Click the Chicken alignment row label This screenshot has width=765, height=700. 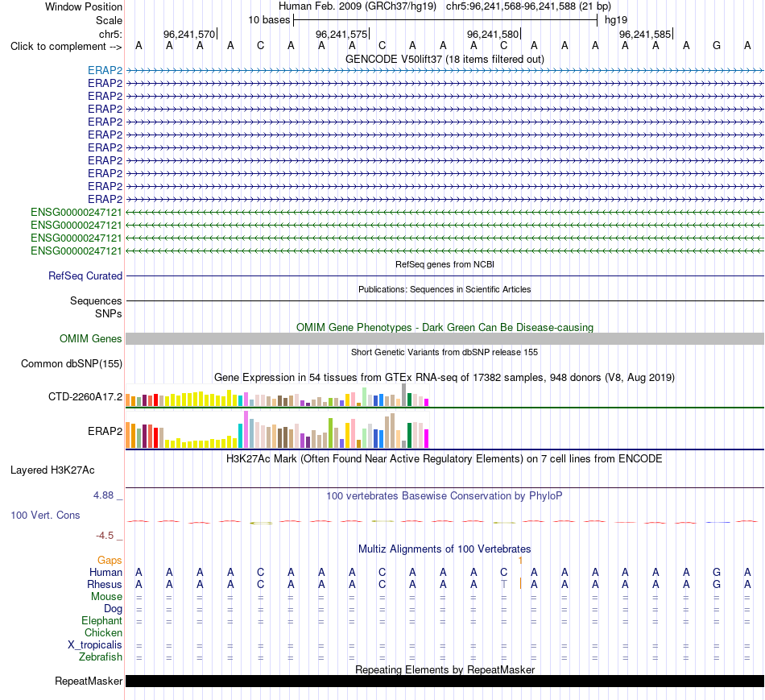pos(103,633)
